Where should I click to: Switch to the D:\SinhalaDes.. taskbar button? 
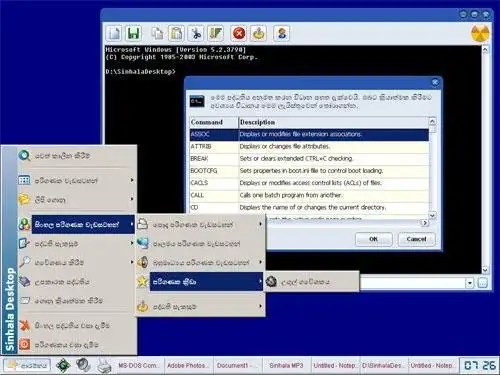(384, 366)
